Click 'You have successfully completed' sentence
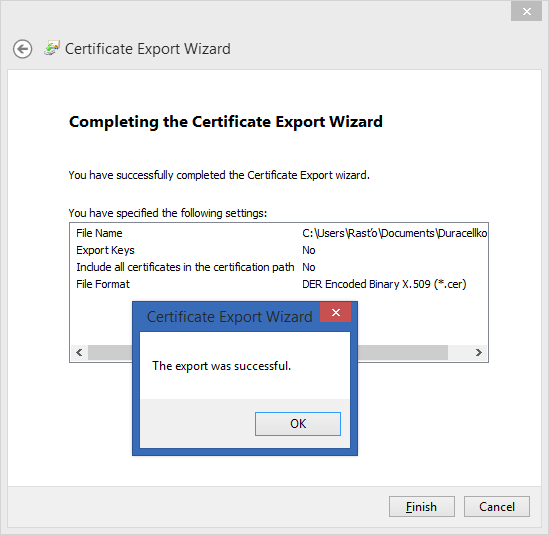549x535 pixels. coord(219,175)
